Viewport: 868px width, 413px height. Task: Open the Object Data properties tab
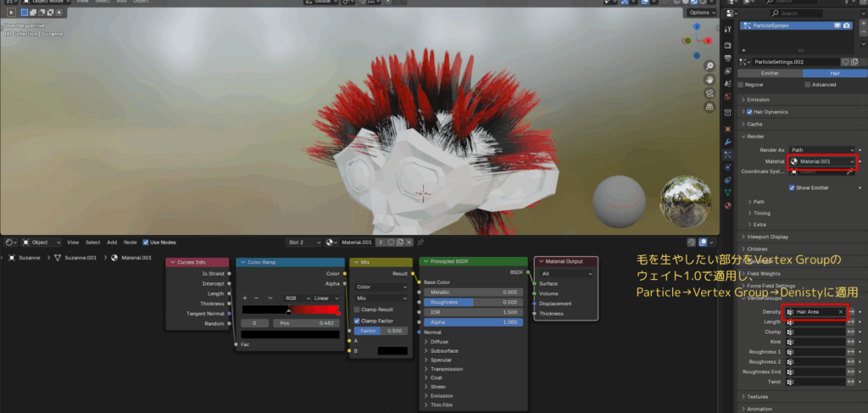[x=728, y=193]
